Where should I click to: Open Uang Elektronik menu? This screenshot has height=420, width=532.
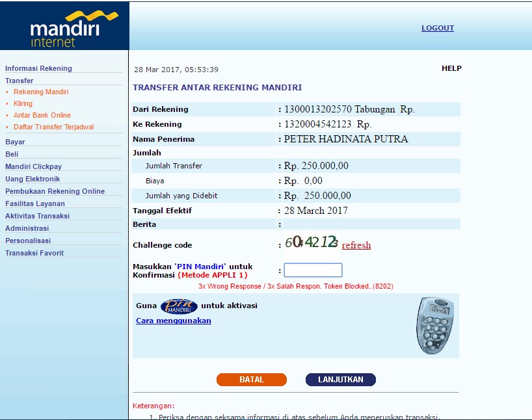pos(33,179)
